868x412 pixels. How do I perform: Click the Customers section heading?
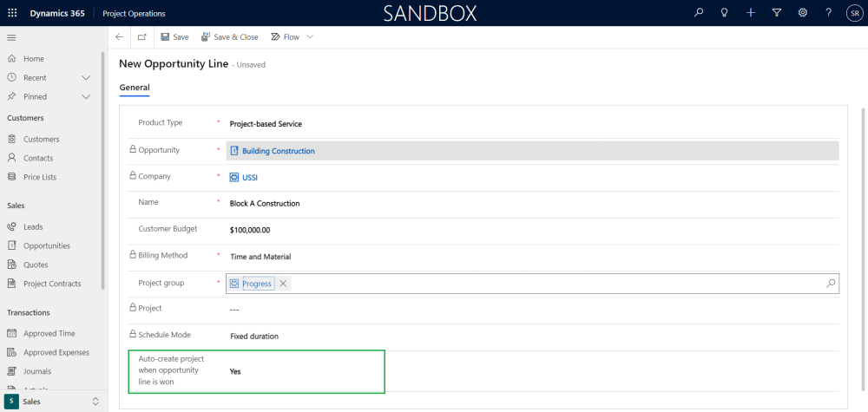(25, 118)
